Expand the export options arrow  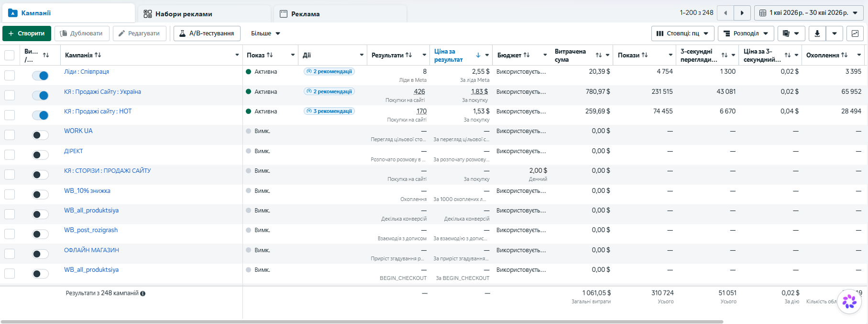[x=835, y=34]
